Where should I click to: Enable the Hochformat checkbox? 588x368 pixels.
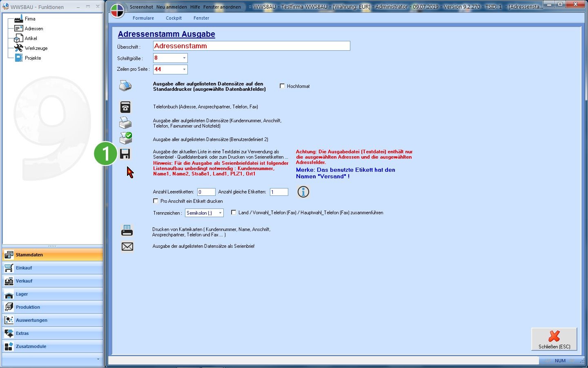pos(282,86)
